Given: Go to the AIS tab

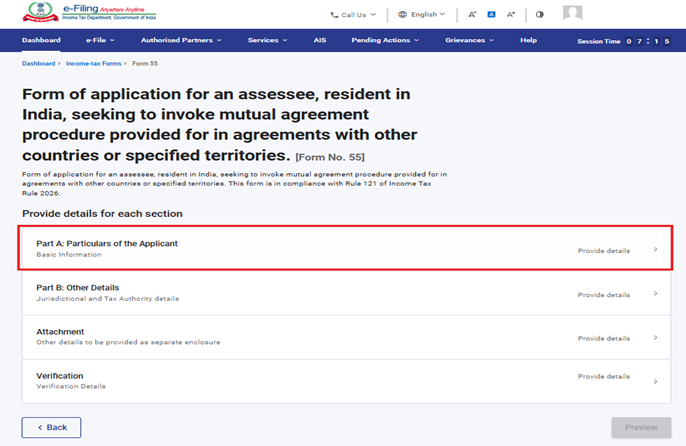Looking at the screenshot, I should 320,41.
